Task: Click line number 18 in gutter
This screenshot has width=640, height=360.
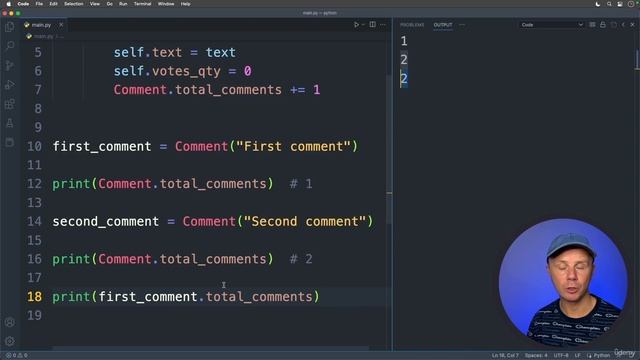Action: coord(34,296)
